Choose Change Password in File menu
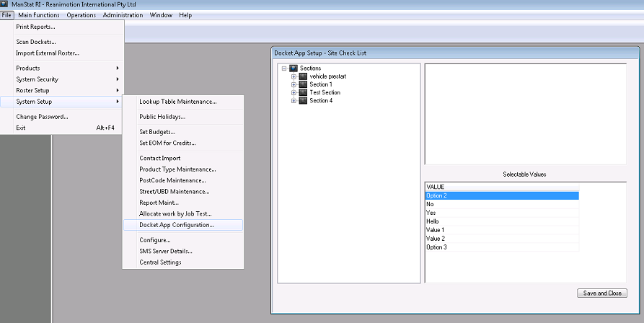The height and width of the screenshot is (323, 644). click(42, 117)
